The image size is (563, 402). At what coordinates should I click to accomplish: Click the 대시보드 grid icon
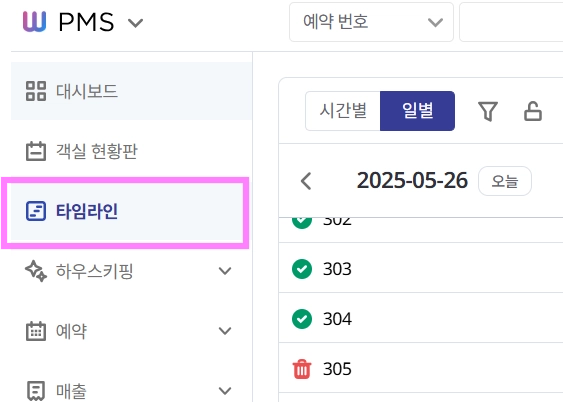(x=36, y=91)
